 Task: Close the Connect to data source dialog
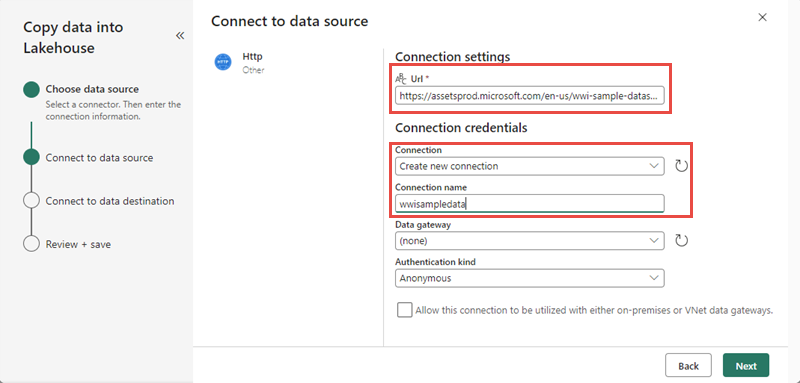[x=763, y=17]
